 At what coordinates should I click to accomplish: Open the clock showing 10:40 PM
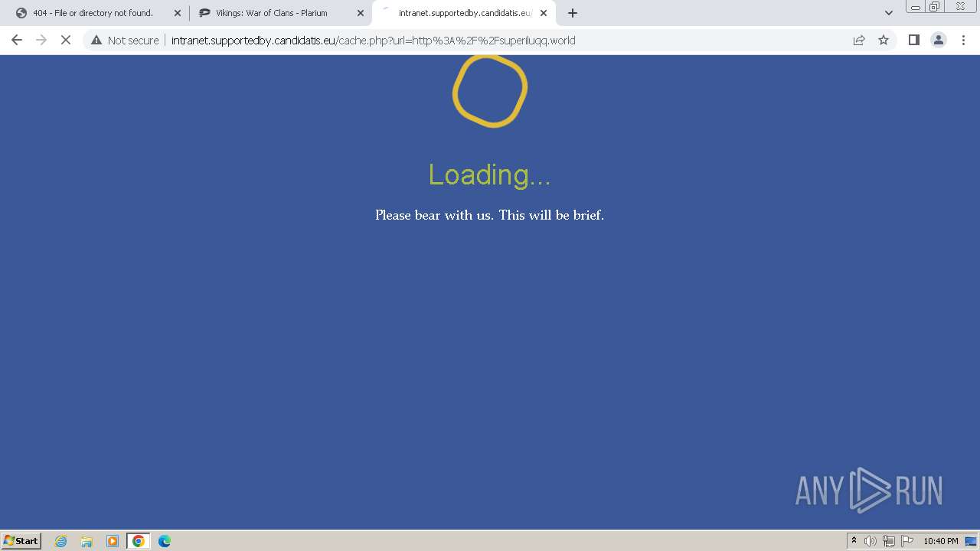pos(941,541)
